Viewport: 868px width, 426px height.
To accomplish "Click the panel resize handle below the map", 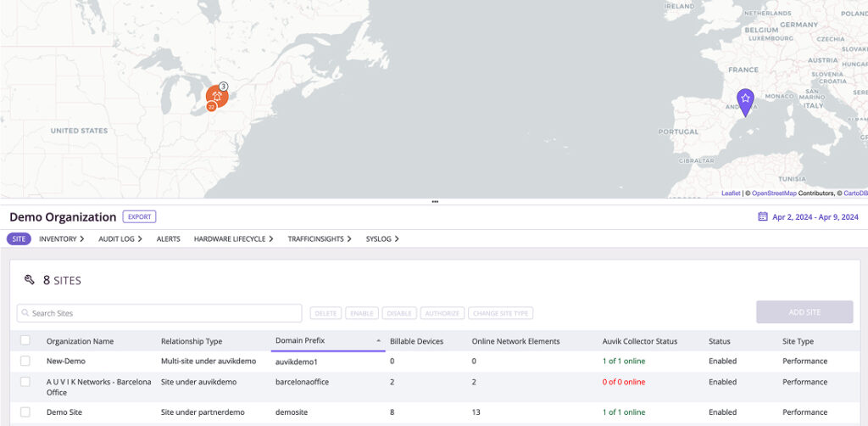I will click(435, 202).
